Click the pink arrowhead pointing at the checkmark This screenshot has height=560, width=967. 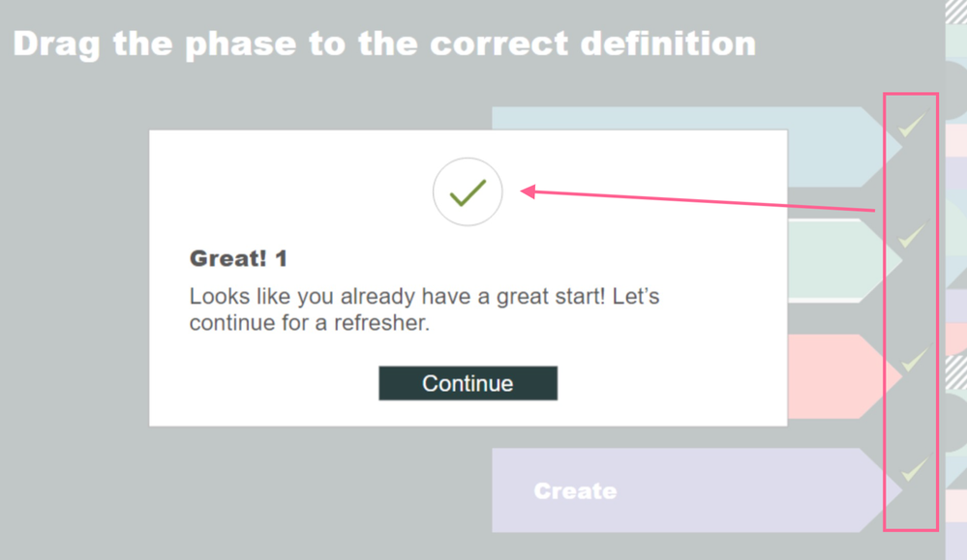529,192
